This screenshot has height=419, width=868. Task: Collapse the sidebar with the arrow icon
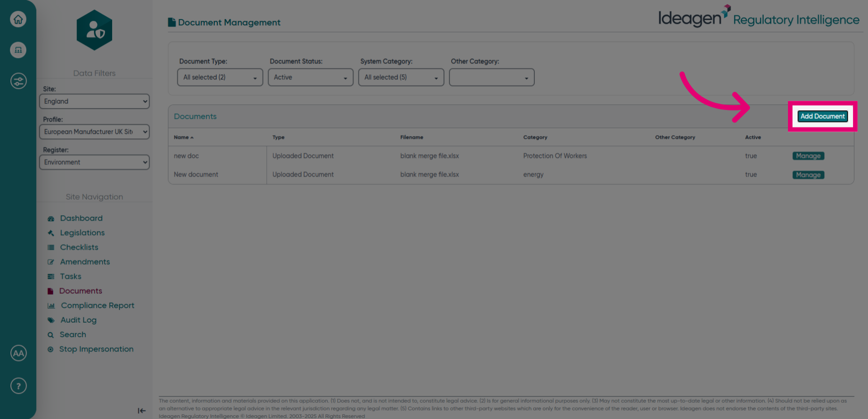(142, 410)
